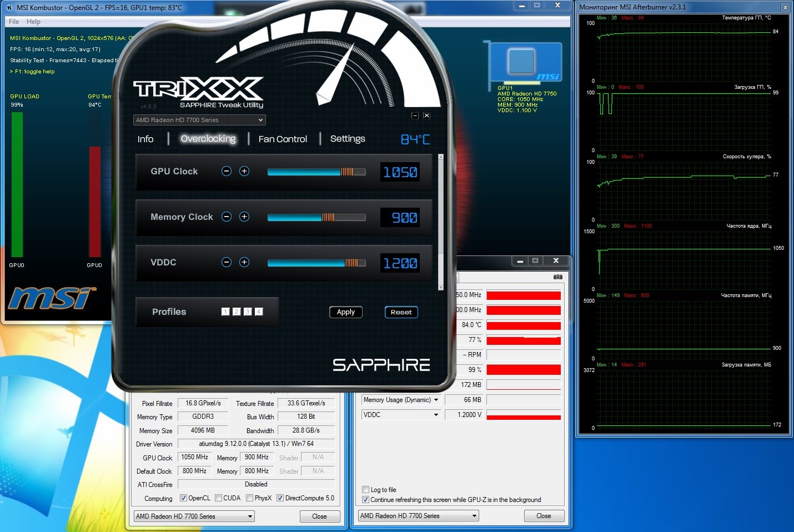This screenshot has height=532, width=794.
Task: Click the Bandwidth 28.8 GB/s field
Action: (x=306, y=430)
